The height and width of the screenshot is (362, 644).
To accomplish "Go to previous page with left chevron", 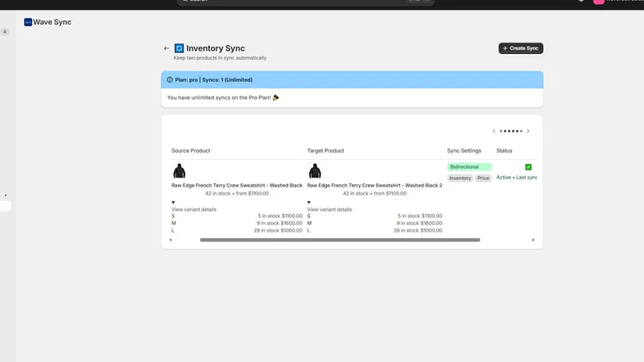I will tap(493, 131).
